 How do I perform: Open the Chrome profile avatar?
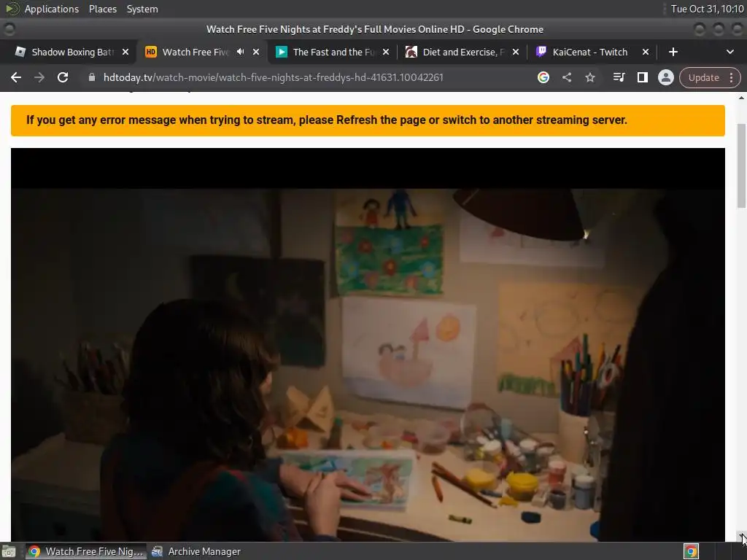[x=665, y=77]
